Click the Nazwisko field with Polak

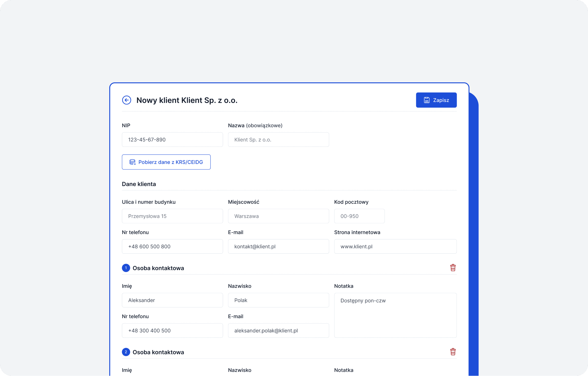[x=278, y=300]
